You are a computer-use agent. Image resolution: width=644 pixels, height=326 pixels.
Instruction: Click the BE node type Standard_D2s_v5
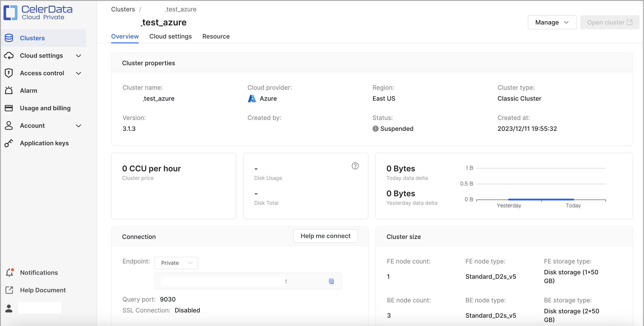[x=491, y=315]
